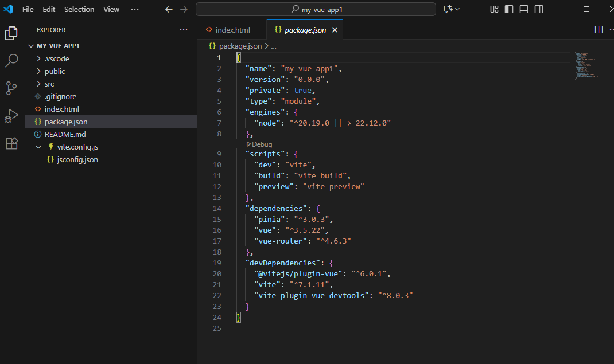This screenshot has height=364, width=614.
Task: Open the Source Control view
Action: [11, 88]
